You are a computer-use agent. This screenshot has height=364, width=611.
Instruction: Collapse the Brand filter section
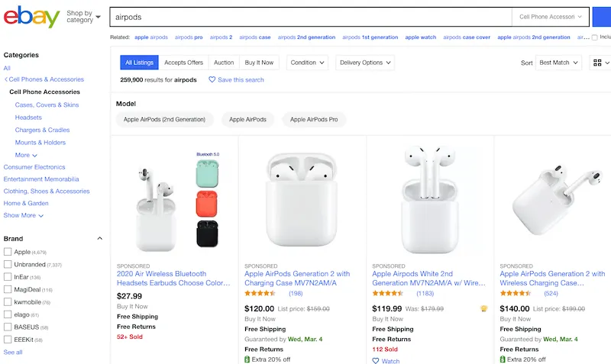pos(99,238)
